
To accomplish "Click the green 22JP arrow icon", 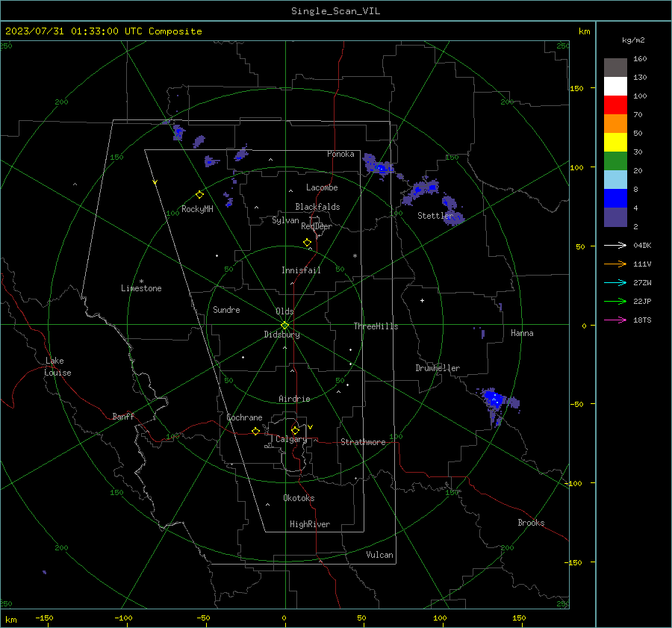I will pos(615,302).
